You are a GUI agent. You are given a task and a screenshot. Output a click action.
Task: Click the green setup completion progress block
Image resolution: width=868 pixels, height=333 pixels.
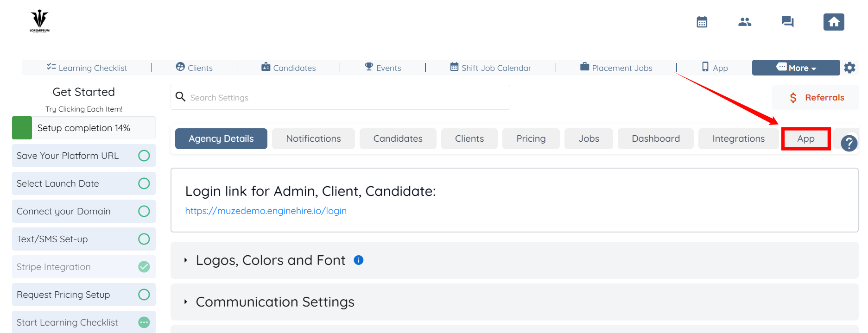[x=22, y=128]
